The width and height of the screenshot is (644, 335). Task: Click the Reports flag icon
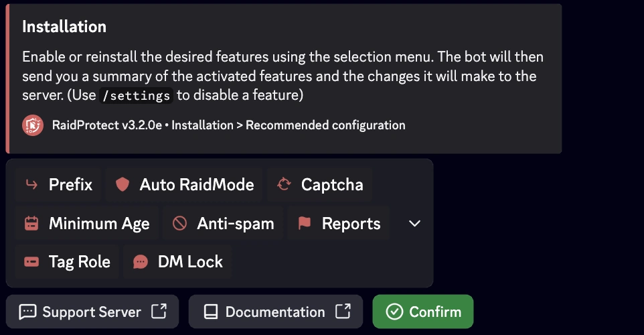click(x=305, y=224)
